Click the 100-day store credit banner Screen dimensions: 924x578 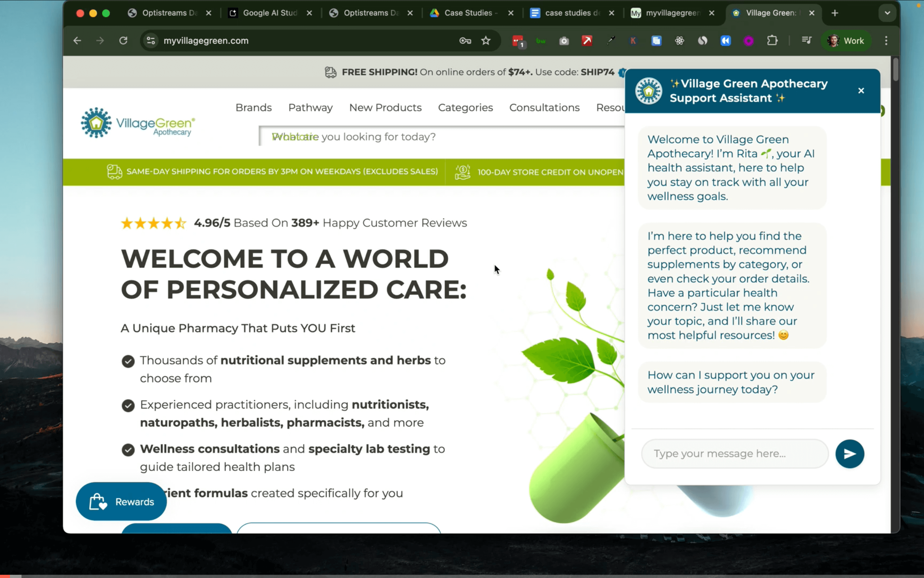[539, 172]
